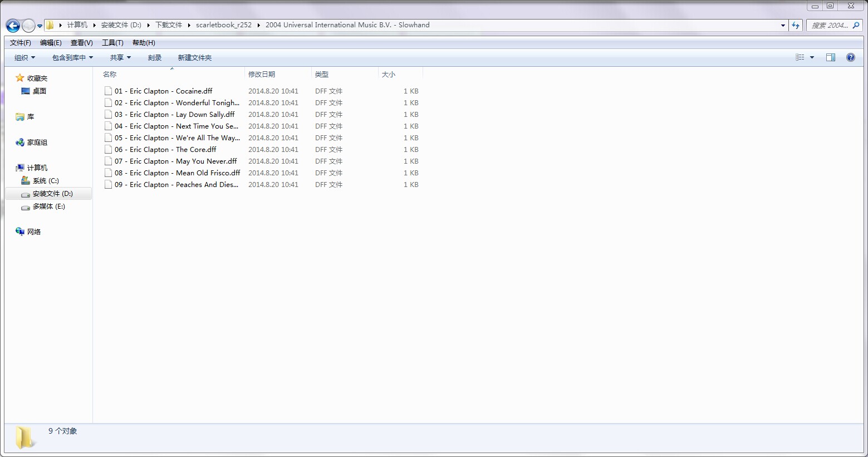Open the 工具(T) menu
The height and width of the screenshot is (457, 868).
pyautogui.click(x=112, y=43)
